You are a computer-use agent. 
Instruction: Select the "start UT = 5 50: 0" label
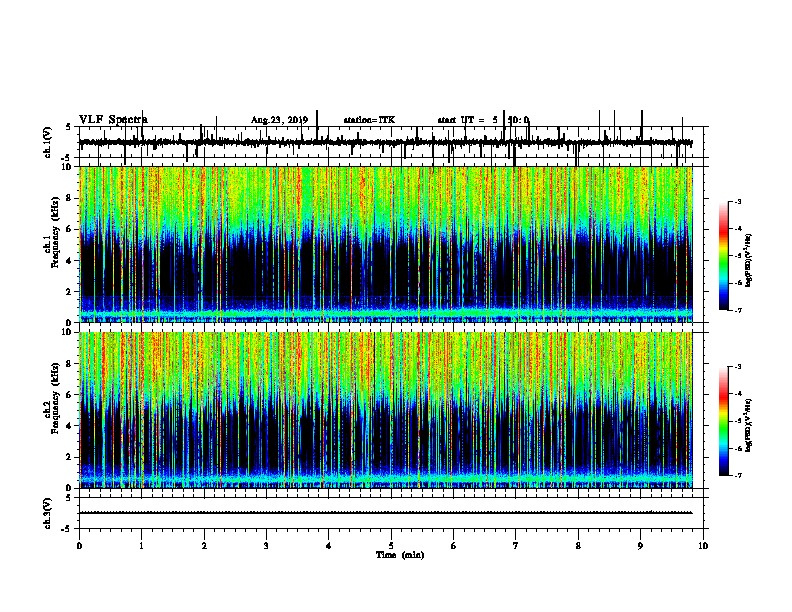click(x=483, y=120)
